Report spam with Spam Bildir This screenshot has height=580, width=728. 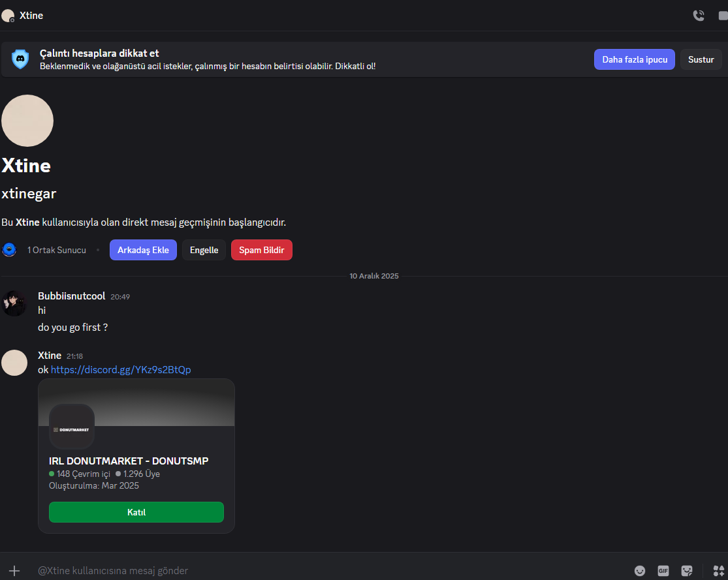click(x=261, y=250)
